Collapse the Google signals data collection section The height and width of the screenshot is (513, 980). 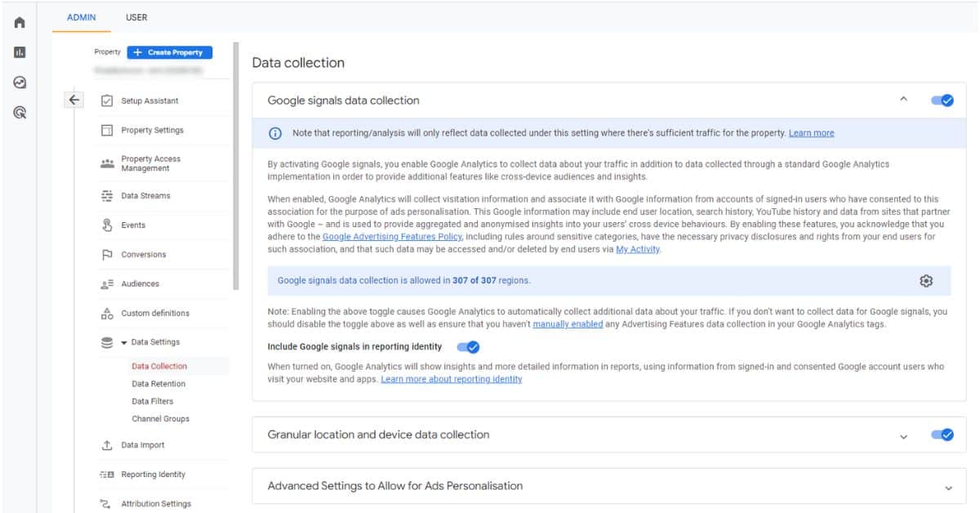(903, 100)
